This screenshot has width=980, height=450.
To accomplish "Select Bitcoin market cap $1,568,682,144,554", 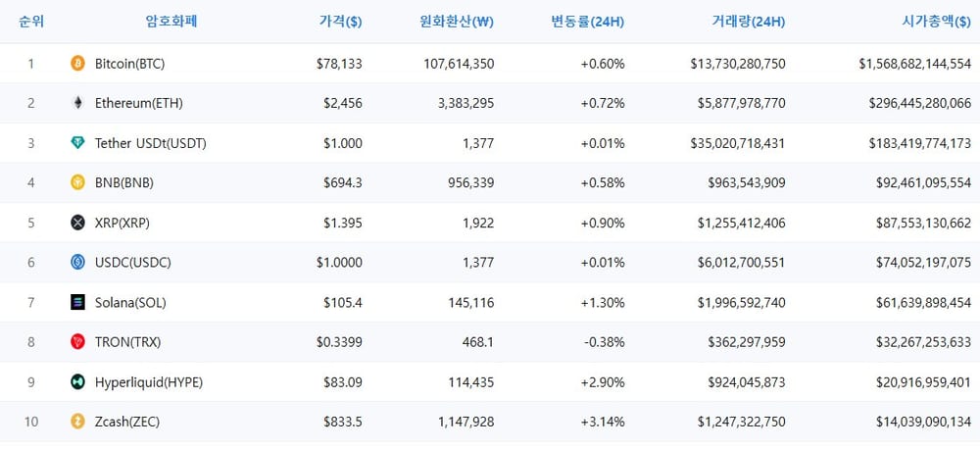I will tap(915, 64).
